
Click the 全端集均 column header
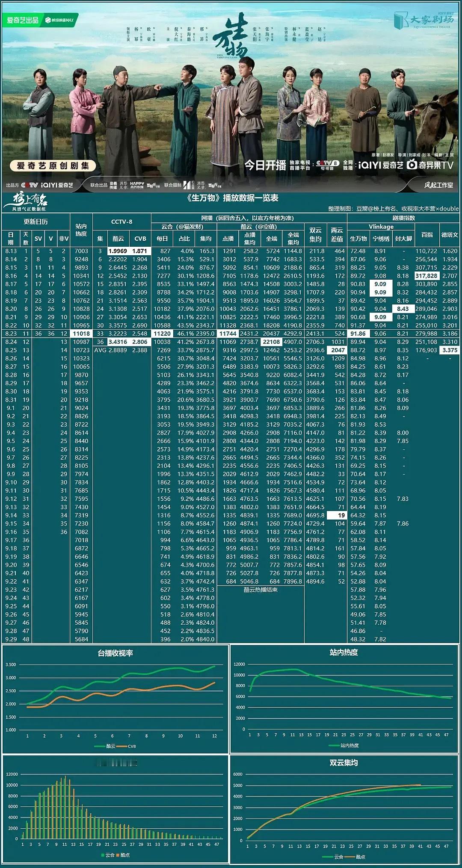tap(293, 239)
